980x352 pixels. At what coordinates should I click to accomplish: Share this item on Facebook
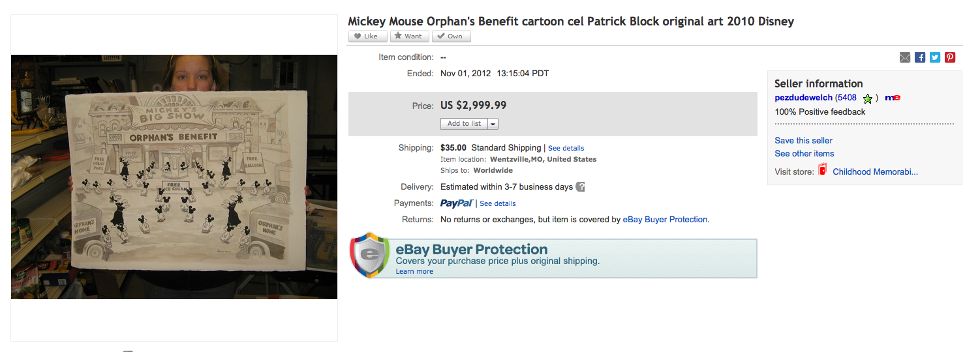click(920, 57)
